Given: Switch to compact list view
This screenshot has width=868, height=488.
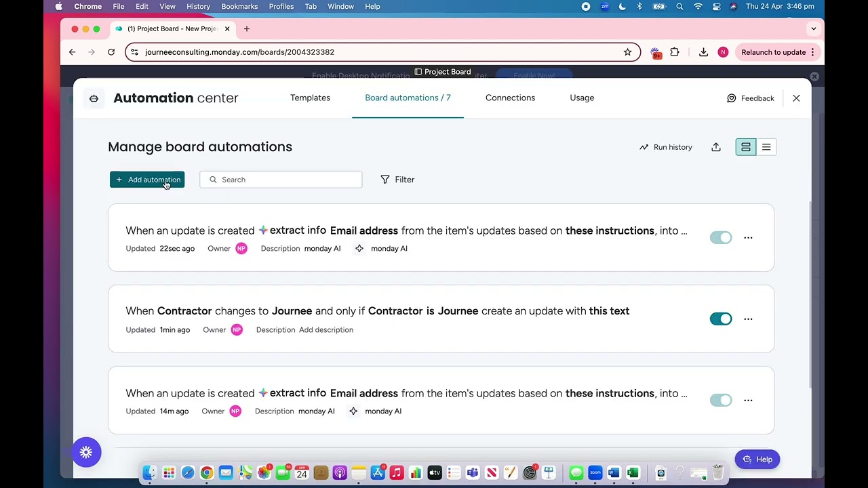Looking at the screenshot, I should [x=766, y=147].
